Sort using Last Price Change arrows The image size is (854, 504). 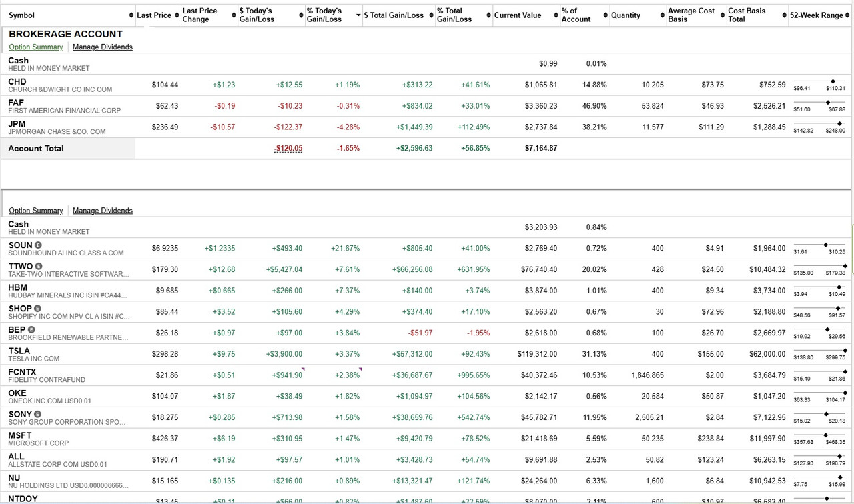click(234, 15)
